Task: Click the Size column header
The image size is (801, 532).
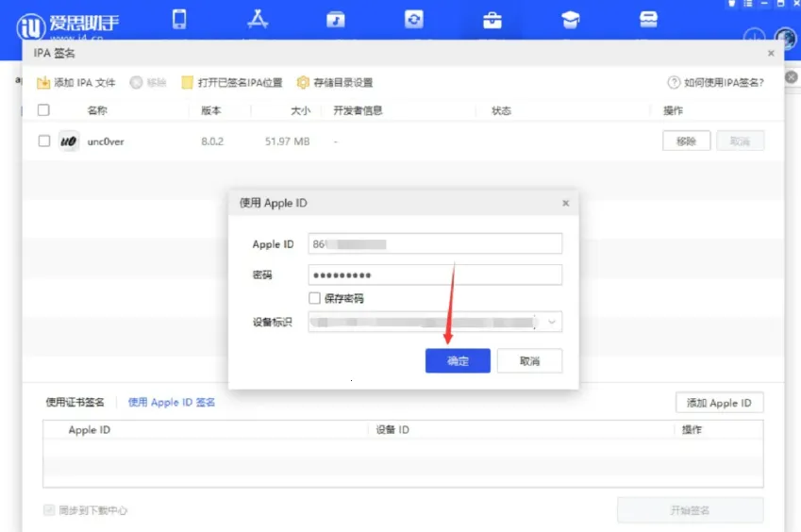Action: [x=300, y=110]
